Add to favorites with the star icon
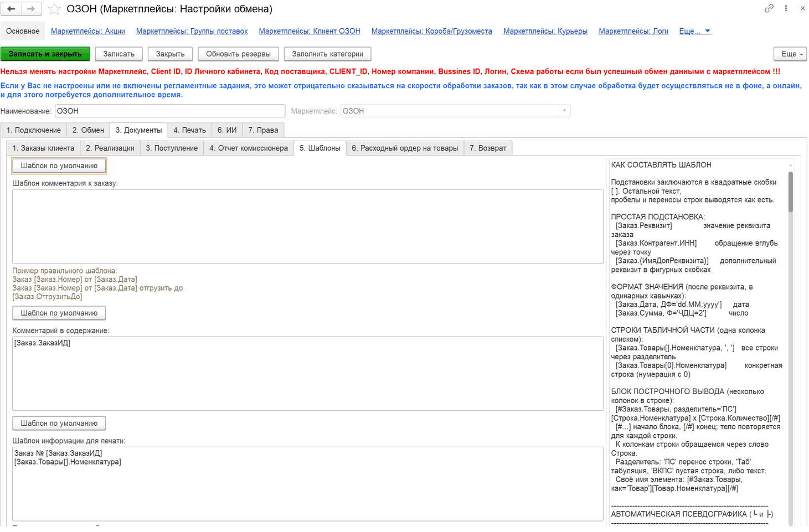 click(x=54, y=9)
